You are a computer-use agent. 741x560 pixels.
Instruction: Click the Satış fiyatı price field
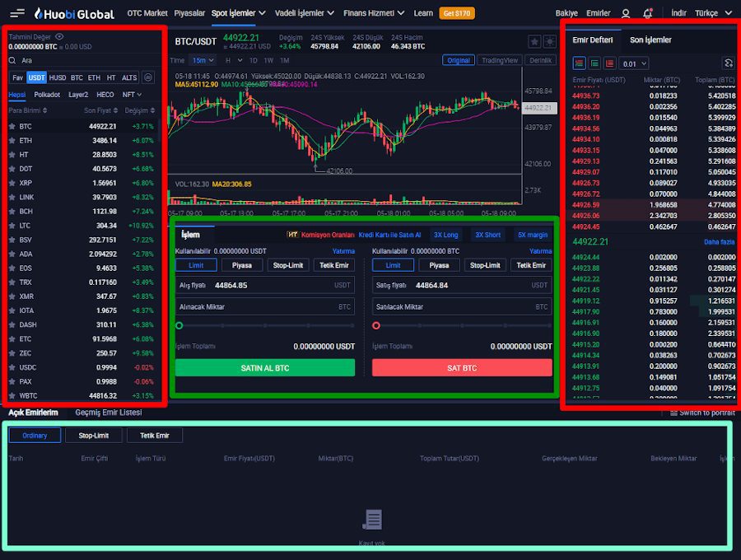tap(462, 285)
